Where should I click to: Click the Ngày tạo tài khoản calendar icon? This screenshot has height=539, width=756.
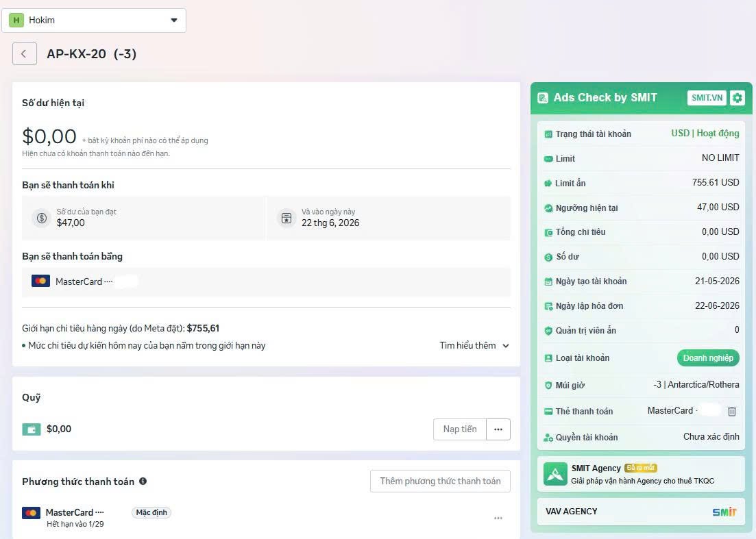click(548, 281)
